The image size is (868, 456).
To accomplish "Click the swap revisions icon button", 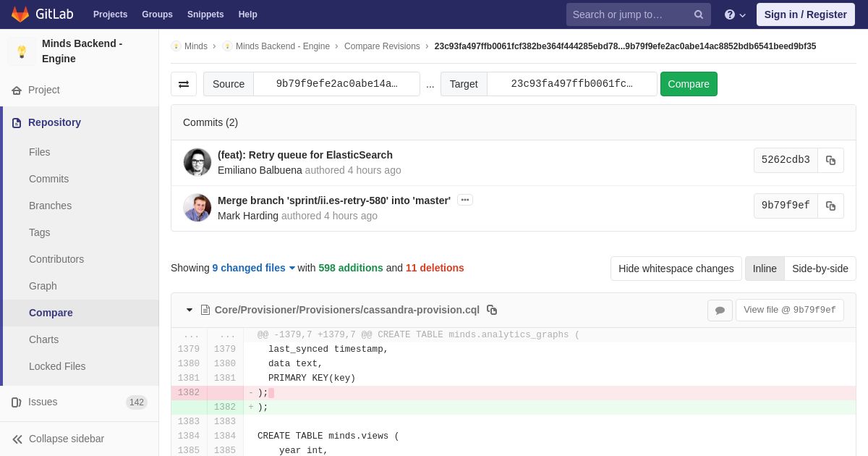I will 184,84.
